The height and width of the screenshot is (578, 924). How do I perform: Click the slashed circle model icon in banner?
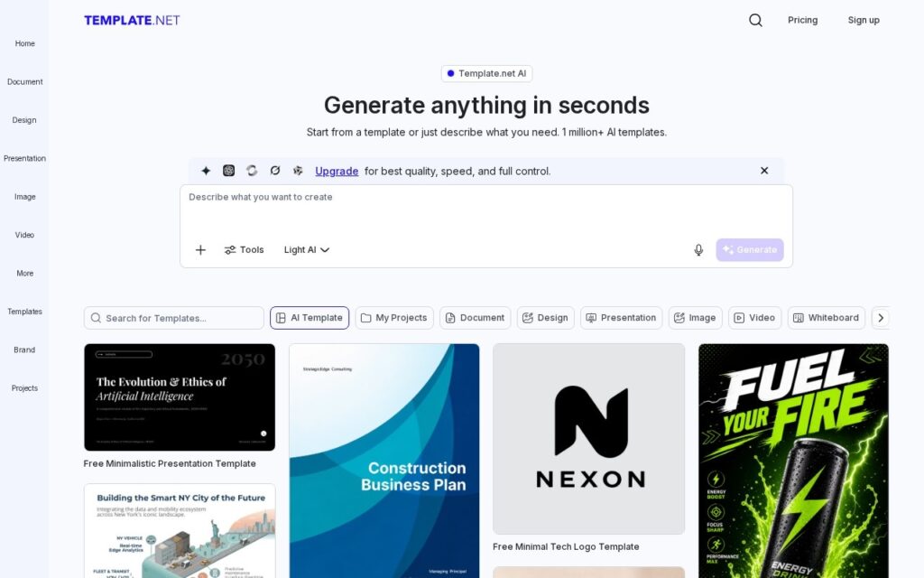click(274, 171)
